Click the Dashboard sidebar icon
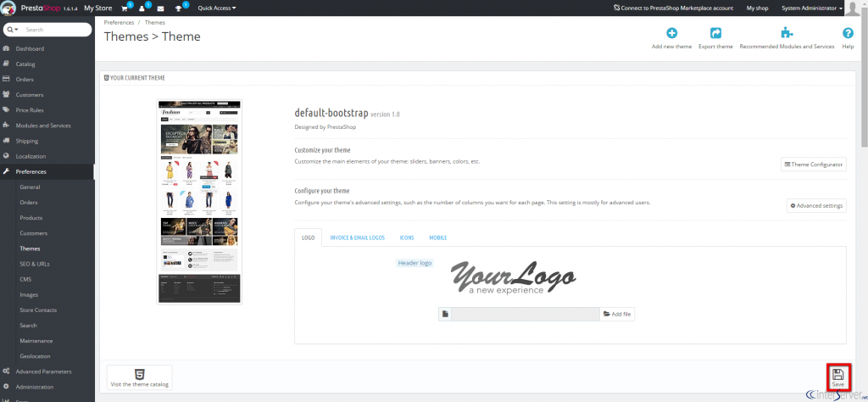 (x=6, y=48)
